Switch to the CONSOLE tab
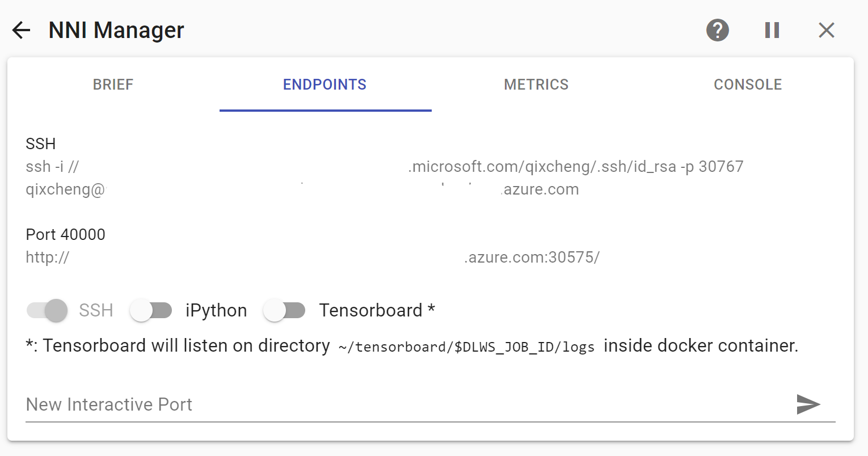 point(748,84)
